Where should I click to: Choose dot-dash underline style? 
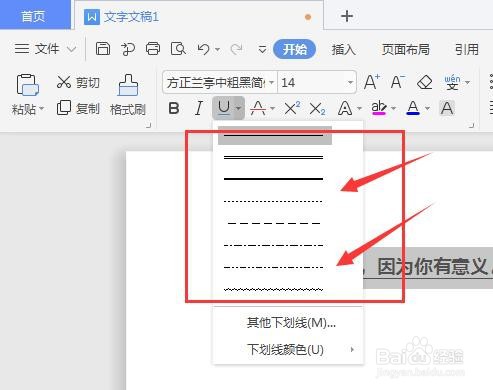(273, 245)
